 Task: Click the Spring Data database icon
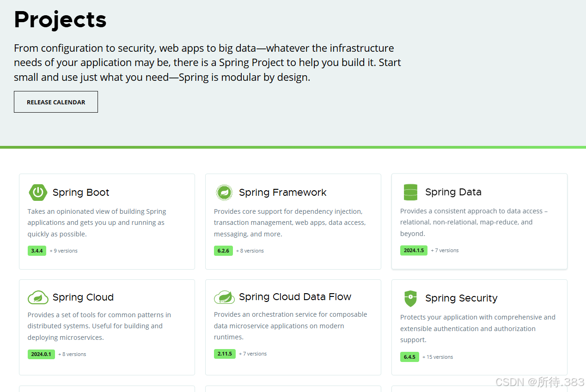click(x=410, y=192)
